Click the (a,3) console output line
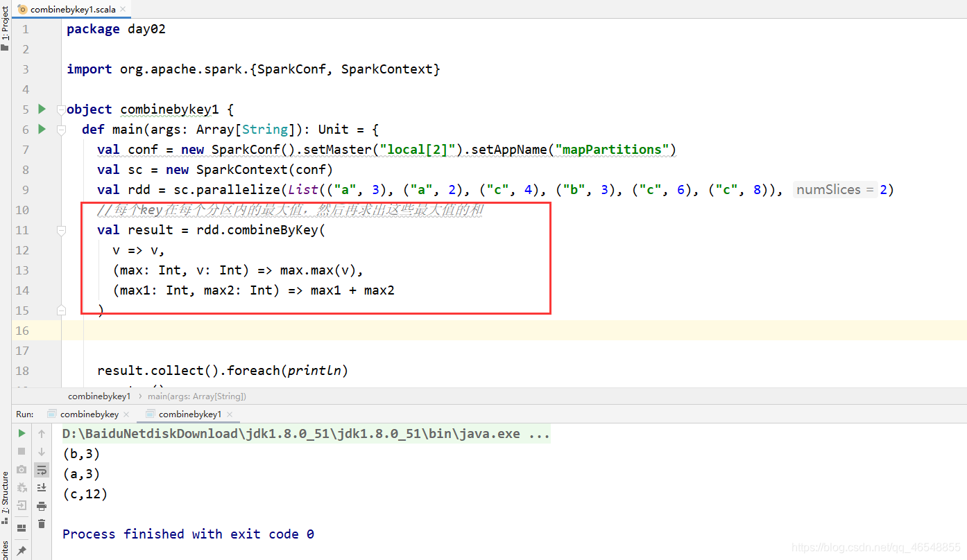 (x=81, y=474)
